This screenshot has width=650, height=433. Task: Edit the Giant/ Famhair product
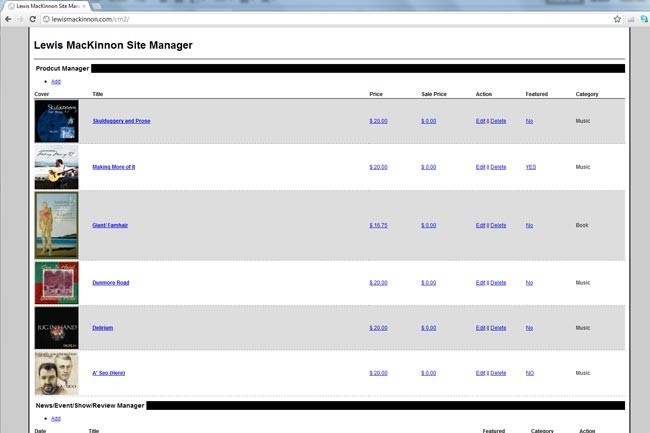coord(480,225)
